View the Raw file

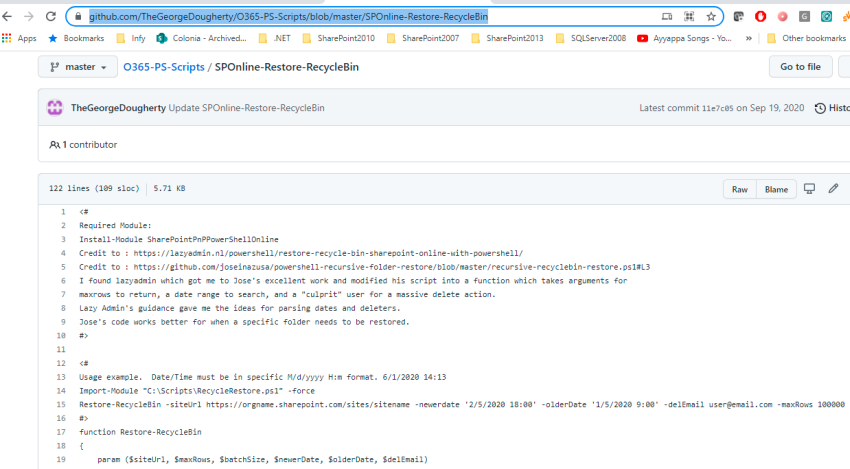[739, 189]
